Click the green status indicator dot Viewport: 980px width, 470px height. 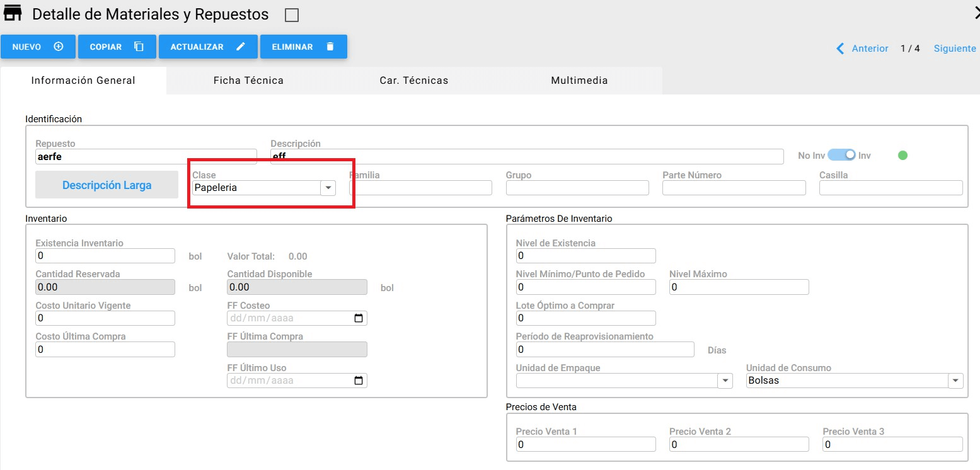coord(902,155)
